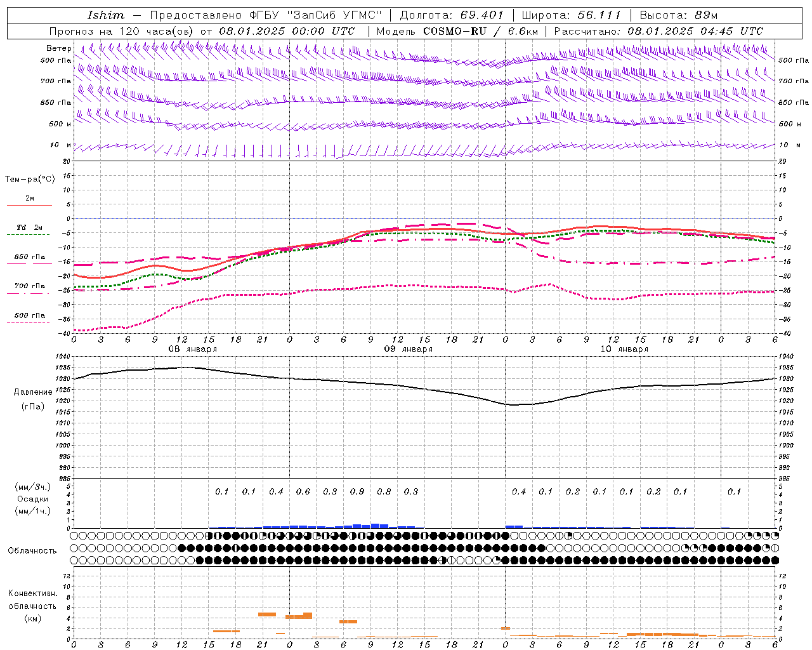Click the model label "COSMO-RU / 6.6км"

[480, 31]
